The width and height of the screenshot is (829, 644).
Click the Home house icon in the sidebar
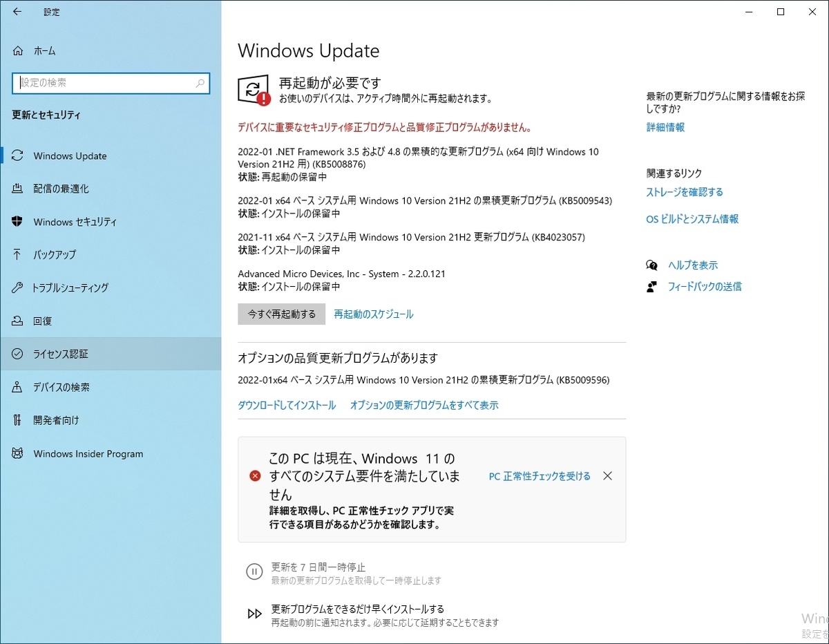[x=18, y=50]
